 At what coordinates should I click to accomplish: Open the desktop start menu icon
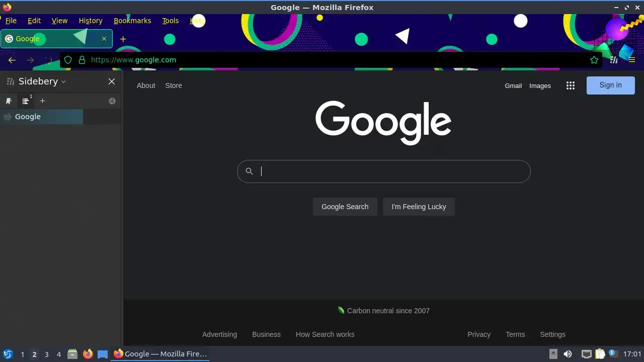pyautogui.click(x=8, y=354)
